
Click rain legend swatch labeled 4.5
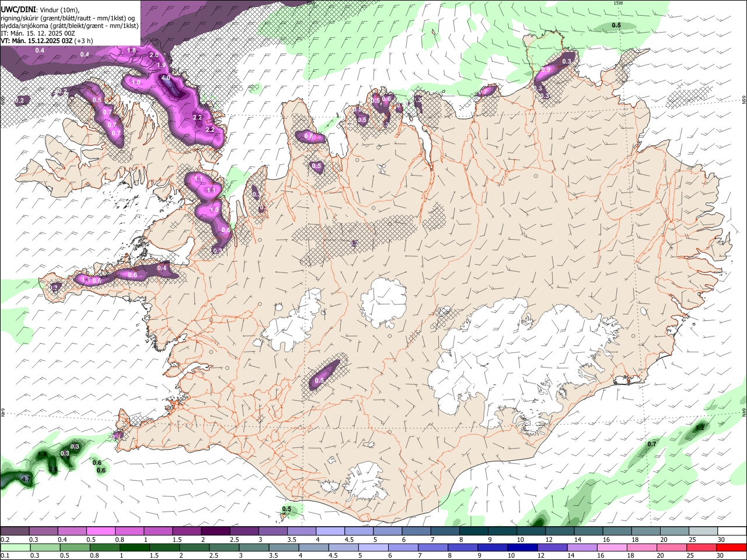pyautogui.click(x=344, y=547)
